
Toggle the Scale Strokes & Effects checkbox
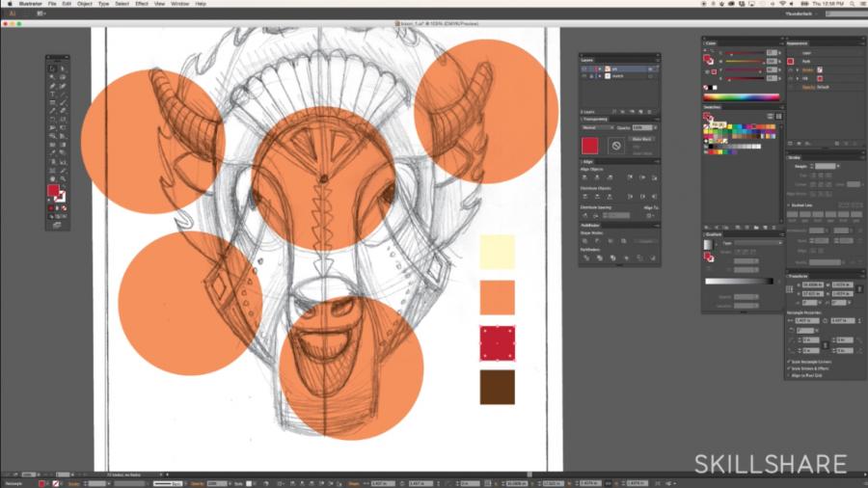(790, 367)
